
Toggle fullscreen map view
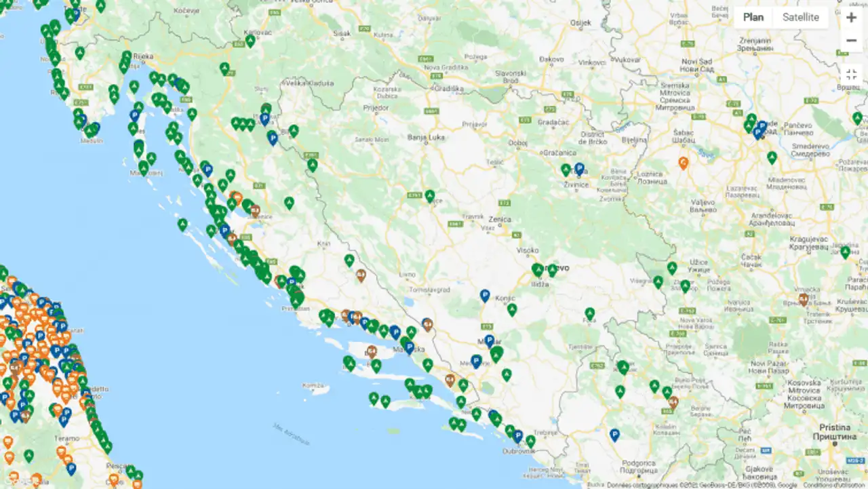pos(852,75)
